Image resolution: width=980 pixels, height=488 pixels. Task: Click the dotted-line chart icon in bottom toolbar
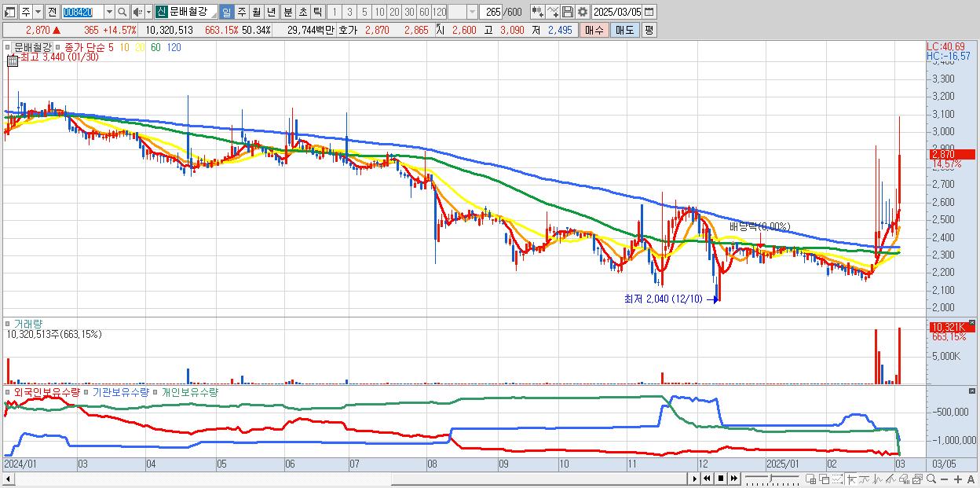pyautogui.click(x=837, y=479)
